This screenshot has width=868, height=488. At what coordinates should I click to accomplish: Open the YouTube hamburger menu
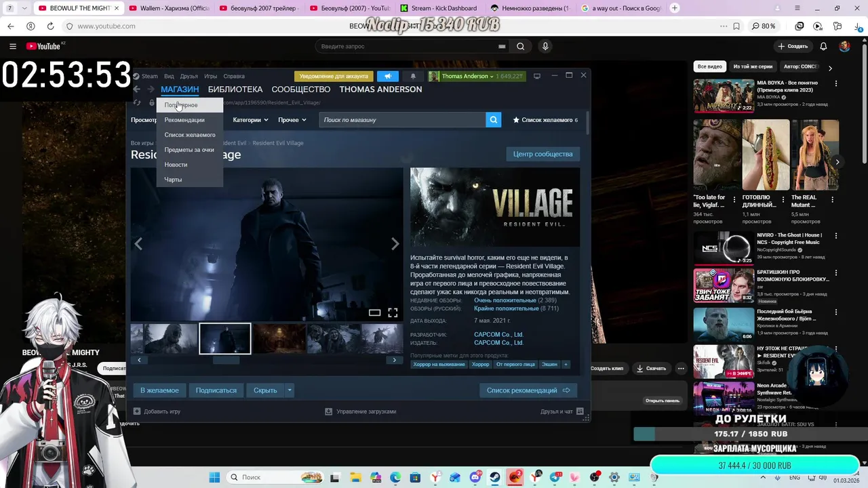[x=13, y=46]
